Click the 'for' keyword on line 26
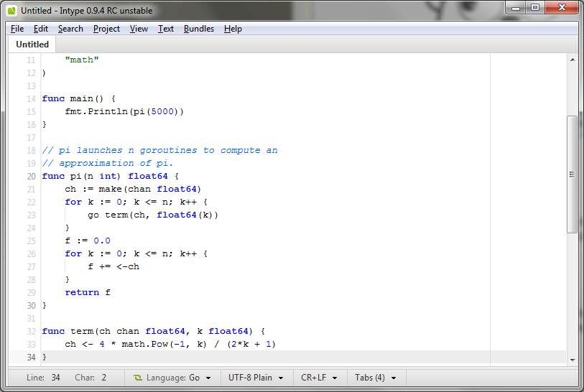The height and width of the screenshot is (392, 584). coord(73,254)
